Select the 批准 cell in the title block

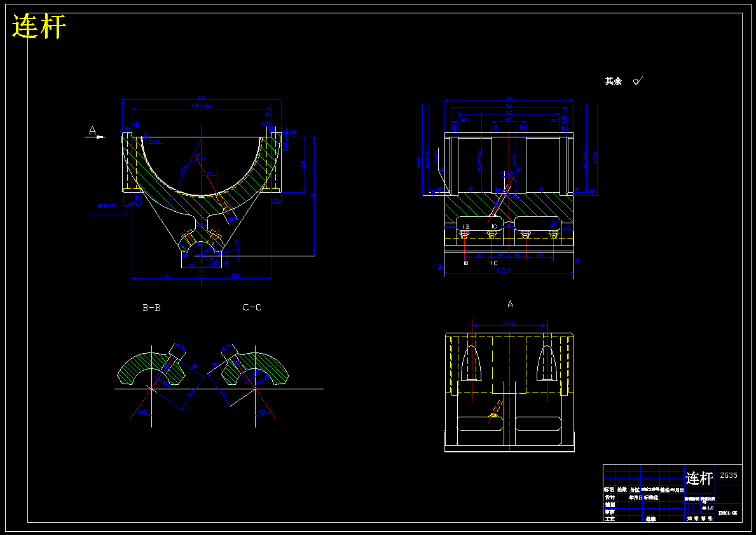pyautogui.click(x=651, y=519)
